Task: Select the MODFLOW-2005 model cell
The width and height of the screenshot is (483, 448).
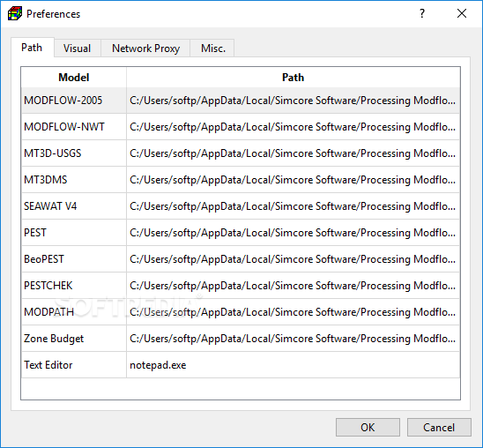Action: (x=74, y=101)
